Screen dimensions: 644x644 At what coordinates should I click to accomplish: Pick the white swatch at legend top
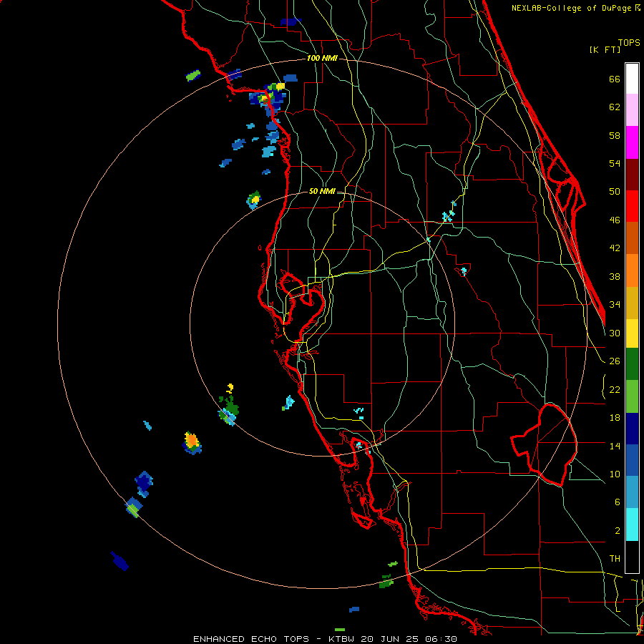coord(632,79)
